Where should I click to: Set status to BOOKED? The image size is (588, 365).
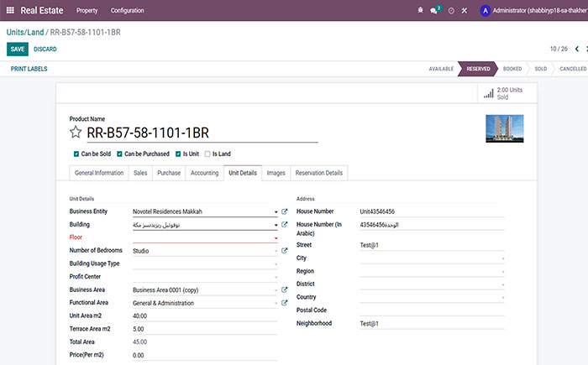(512, 69)
